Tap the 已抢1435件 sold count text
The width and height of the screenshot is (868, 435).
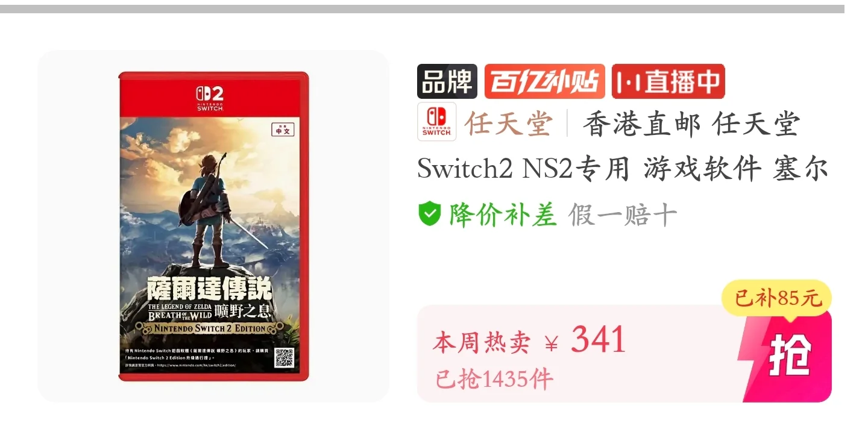pyautogui.click(x=494, y=379)
